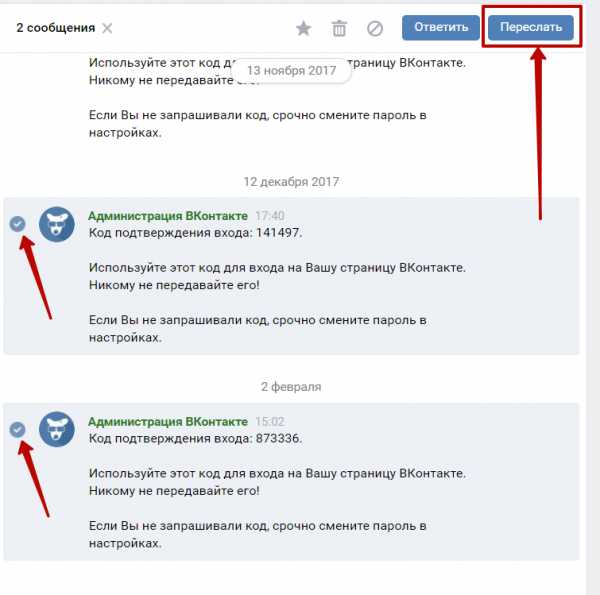Image resolution: width=600 pixels, height=595 pixels.
Task: Open avatar of the 15:02 message sender
Action: 57,429
